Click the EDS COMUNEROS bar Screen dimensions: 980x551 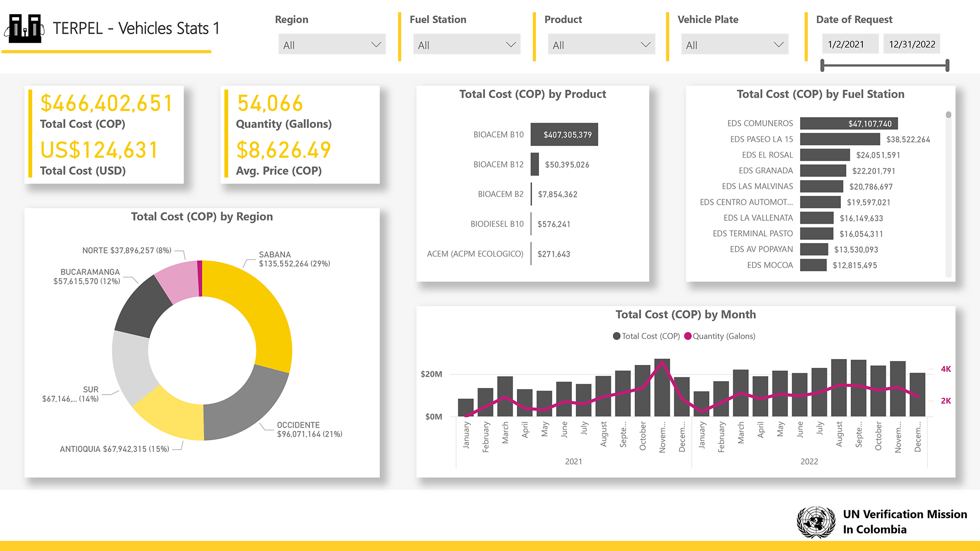pyautogui.click(x=849, y=123)
